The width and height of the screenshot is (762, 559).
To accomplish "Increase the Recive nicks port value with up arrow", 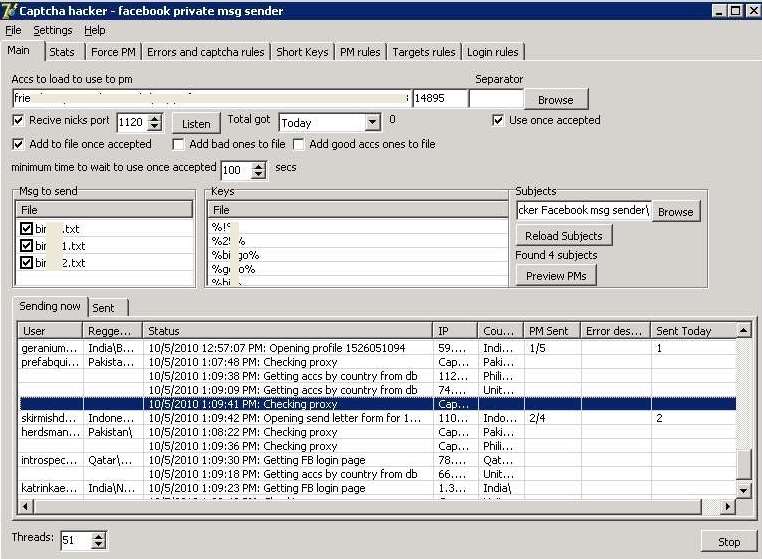I will click(155, 118).
